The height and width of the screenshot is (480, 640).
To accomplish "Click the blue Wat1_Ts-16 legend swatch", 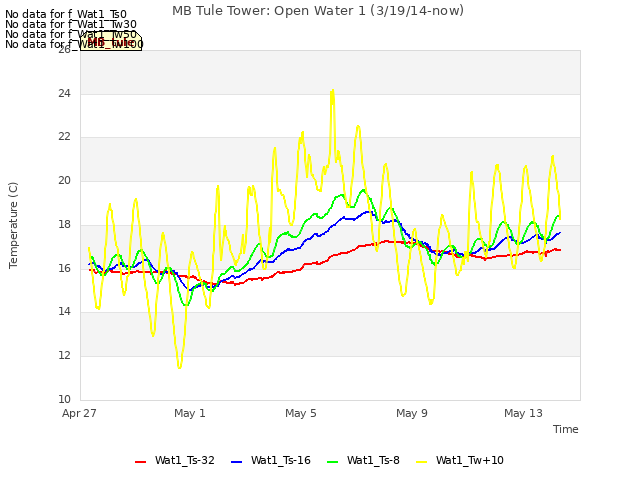I will 236,462.
